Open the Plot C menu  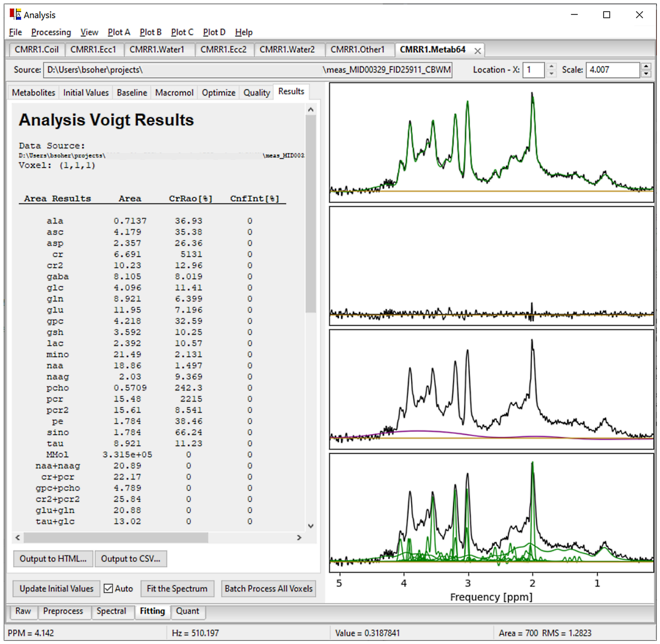pos(182,32)
